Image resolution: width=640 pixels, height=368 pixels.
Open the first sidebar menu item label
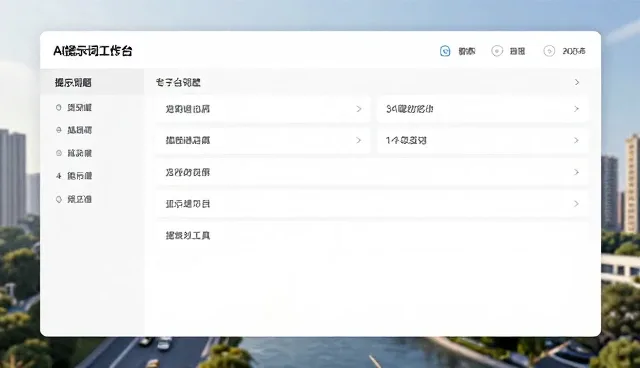click(79, 108)
